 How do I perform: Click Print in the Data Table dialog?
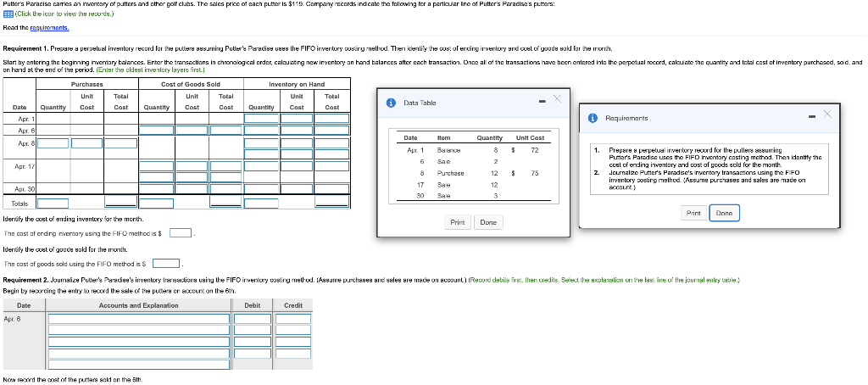click(x=457, y=222)
